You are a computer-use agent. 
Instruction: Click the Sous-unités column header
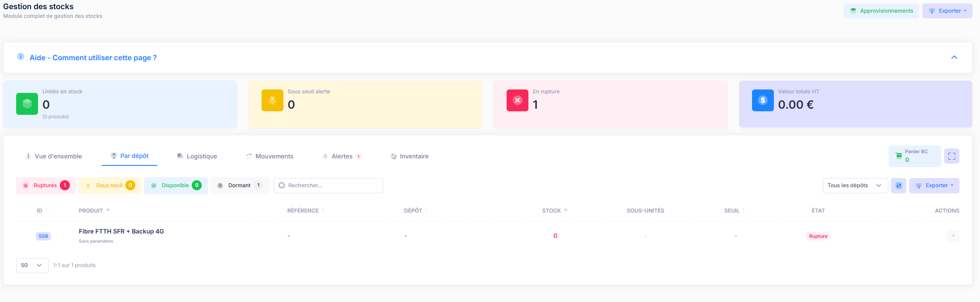tap(645, 210)
